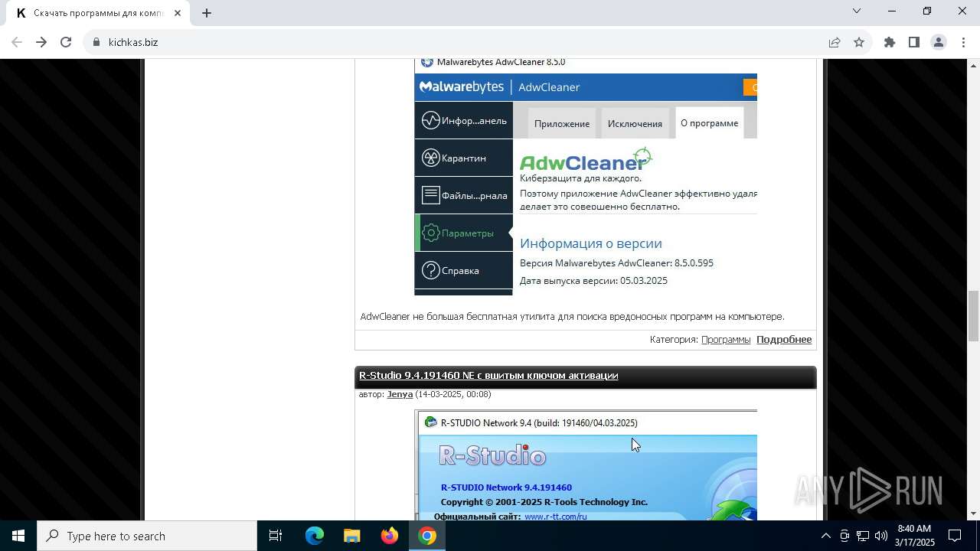Click the taskbar search box
Screen dimensions: 980x551
coord(147,536)
